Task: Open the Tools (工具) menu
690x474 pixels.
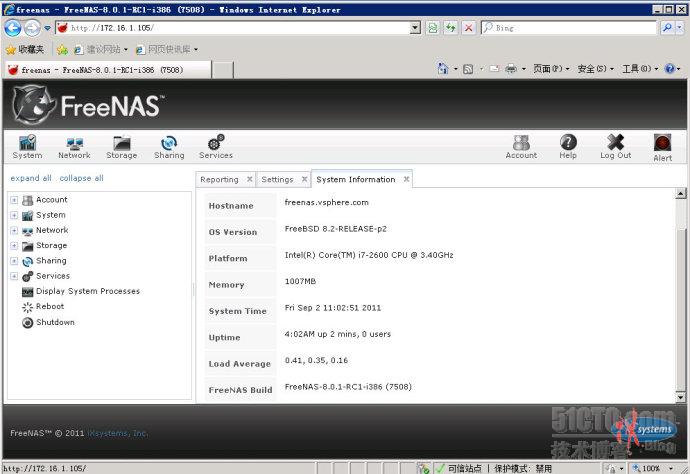Action: [640, 69]
